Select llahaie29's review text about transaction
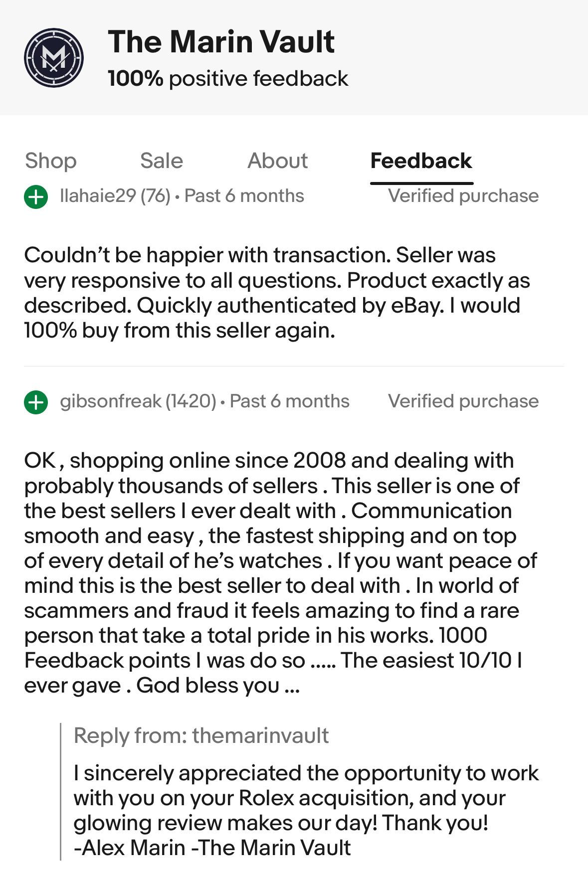 pos(277,293)
